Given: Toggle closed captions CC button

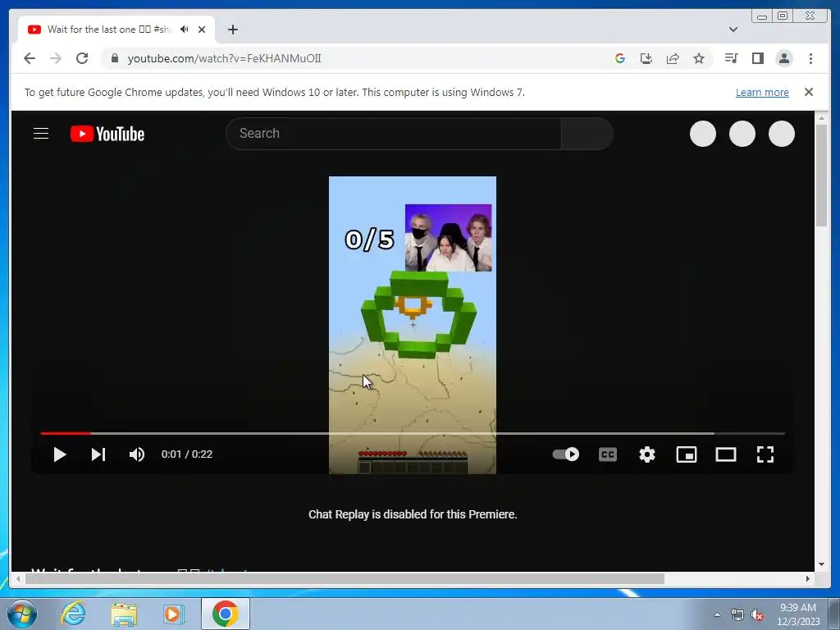Looking at the screenshot, I should point(608,454).
